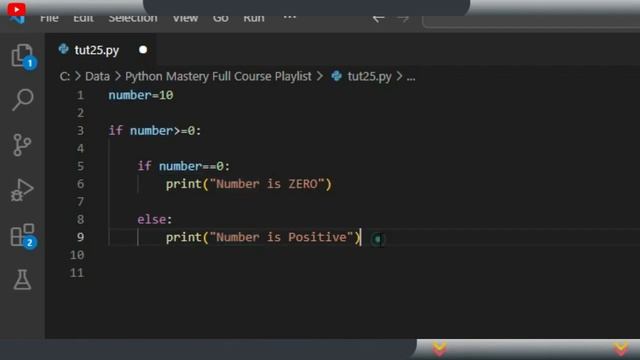Image resolution: width=640 pixels, height=360 pixels.
Task: Click line number 3 in gutter
Action: click(x=80, y=131)
